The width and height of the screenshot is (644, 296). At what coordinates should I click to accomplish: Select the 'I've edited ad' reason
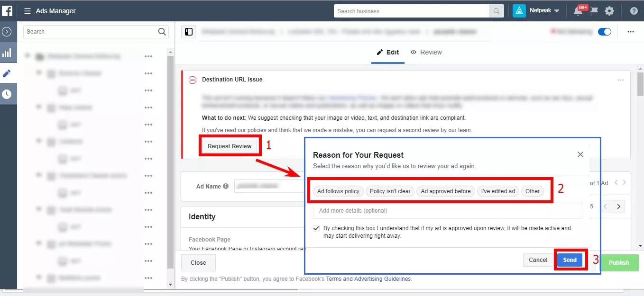[x=498, y=191]
